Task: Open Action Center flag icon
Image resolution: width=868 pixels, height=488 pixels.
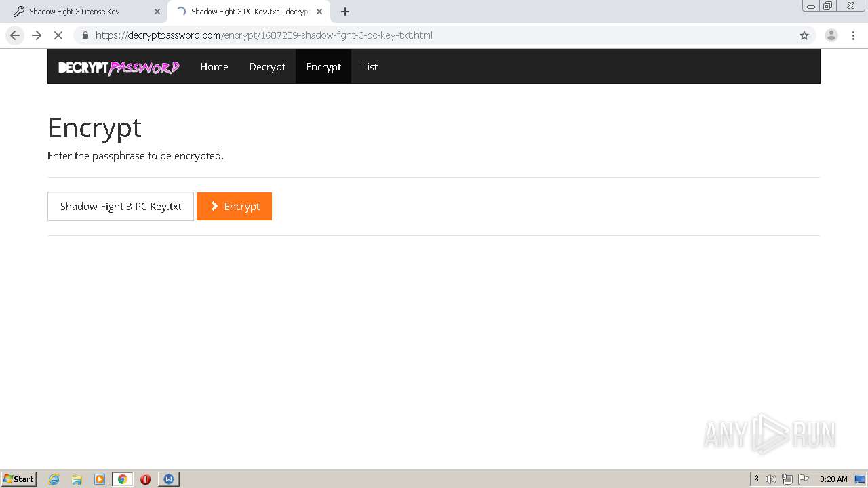Action: pos(804,479)
